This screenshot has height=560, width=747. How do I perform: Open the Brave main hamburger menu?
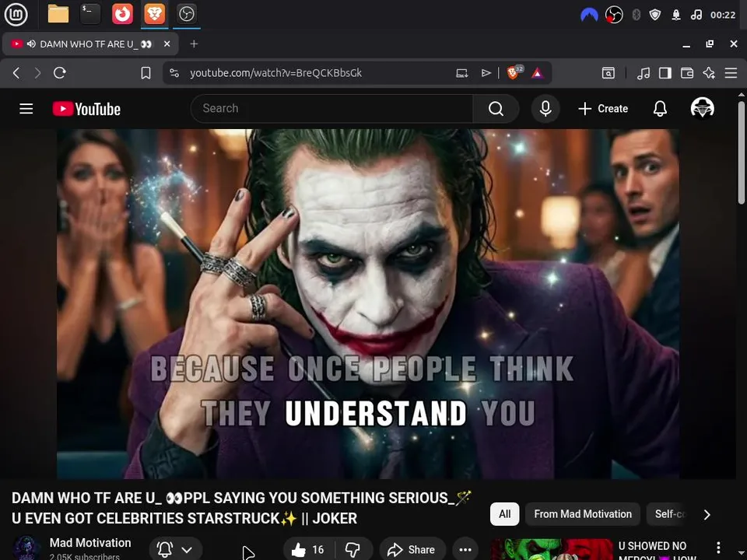click(x=731, y=73)
